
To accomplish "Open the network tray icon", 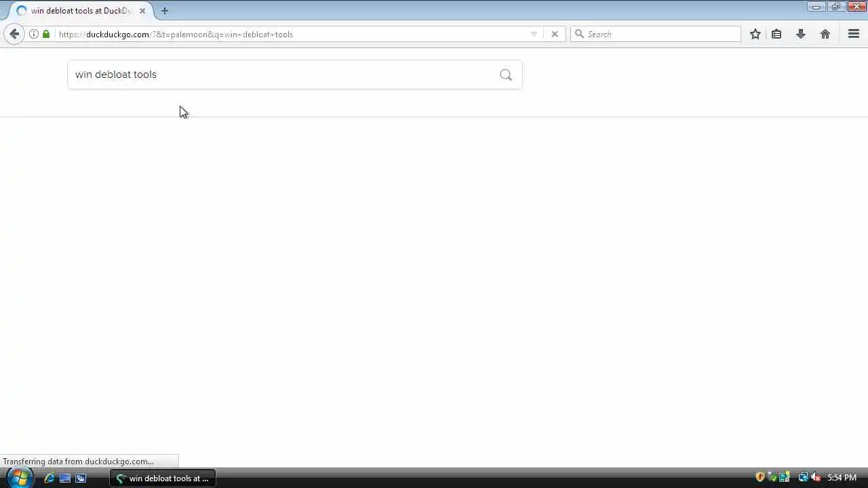I will pyautogui.click(x=804, y=477).
